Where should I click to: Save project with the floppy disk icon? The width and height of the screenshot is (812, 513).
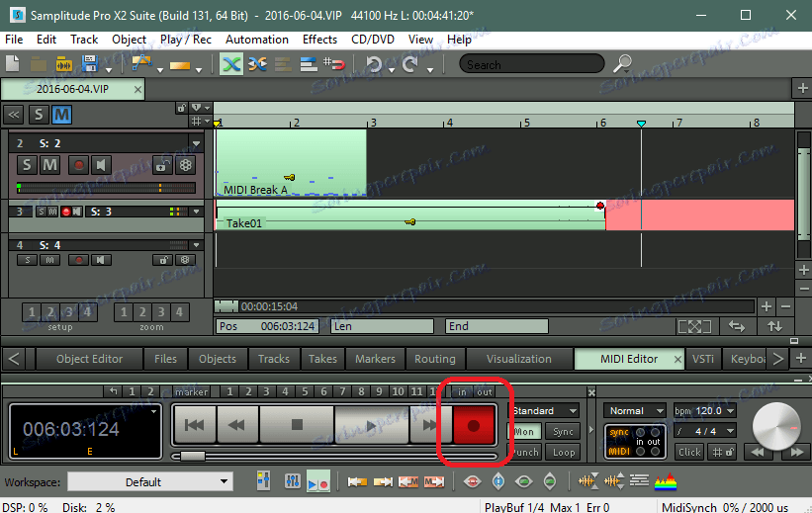(90, 64)
